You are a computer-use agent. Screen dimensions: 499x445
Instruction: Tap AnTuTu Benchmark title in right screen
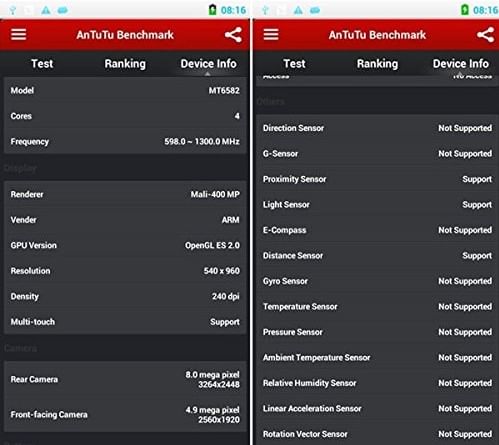377,35
